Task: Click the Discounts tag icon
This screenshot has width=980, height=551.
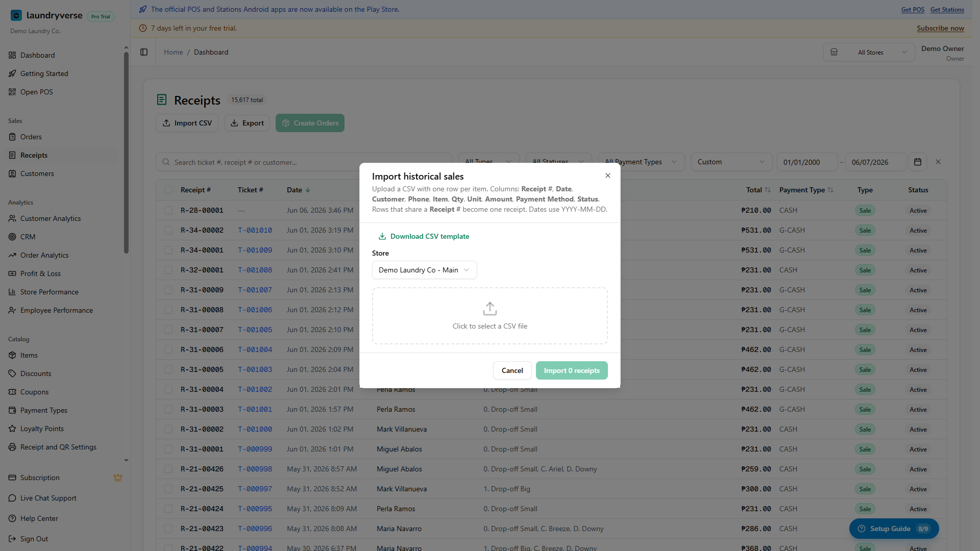Action: pyautogui.click(x=12, y=373)
